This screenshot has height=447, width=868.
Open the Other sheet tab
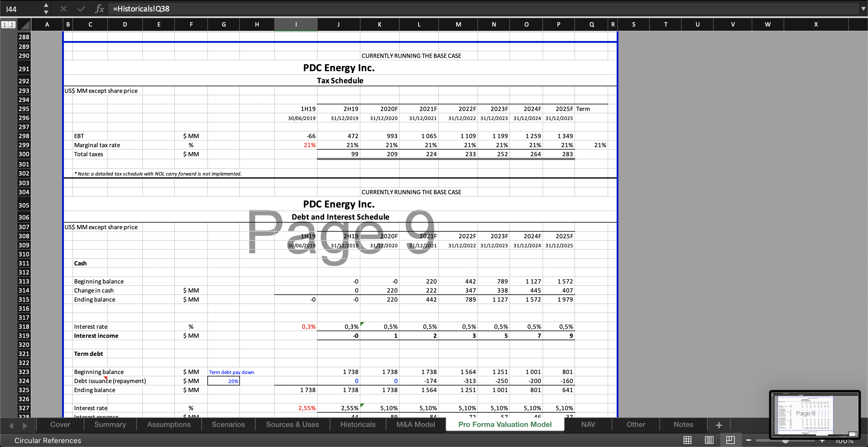tap(636, 424)
